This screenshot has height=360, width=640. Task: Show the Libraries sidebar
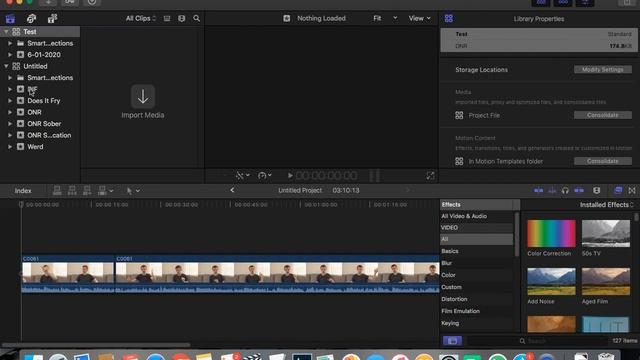10,18
